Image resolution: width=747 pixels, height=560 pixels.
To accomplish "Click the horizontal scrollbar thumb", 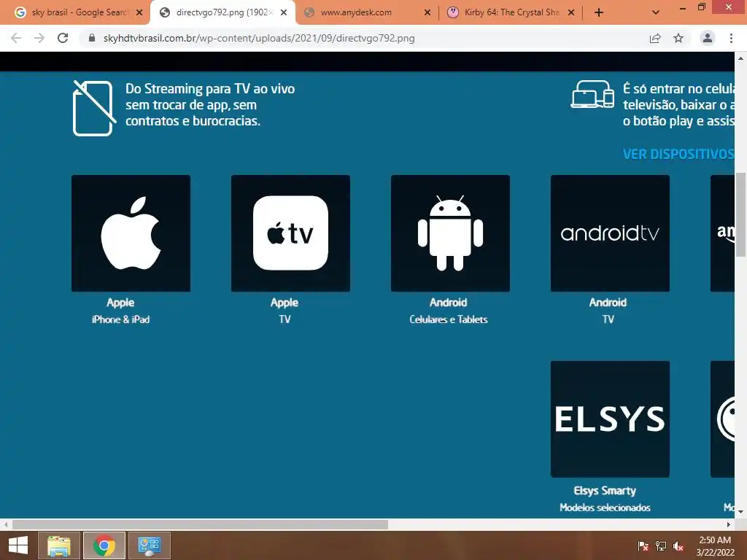I will click(x=200, y=524).
